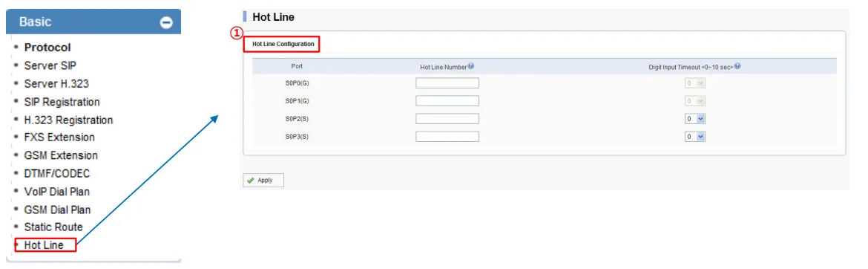Open VoIP Dial Plan page
This screenshot has height=269, width=868.
pos(57,192)
